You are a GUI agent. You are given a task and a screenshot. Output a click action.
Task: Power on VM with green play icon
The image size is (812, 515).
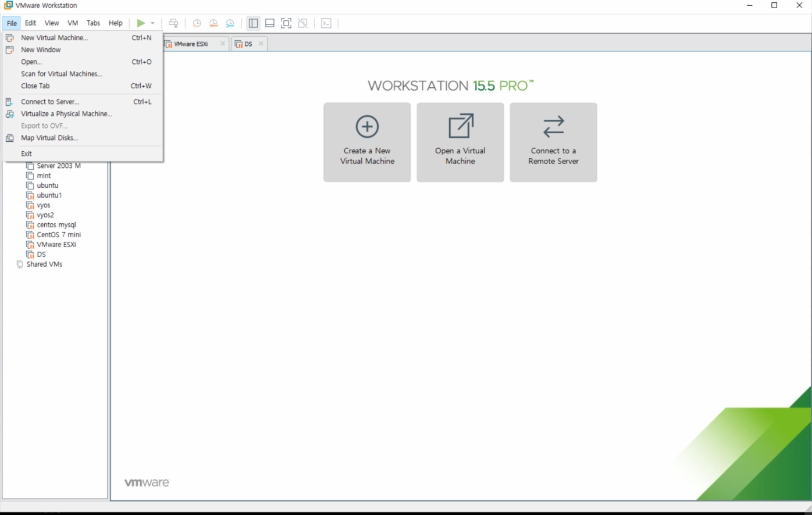tap(141, 23)
